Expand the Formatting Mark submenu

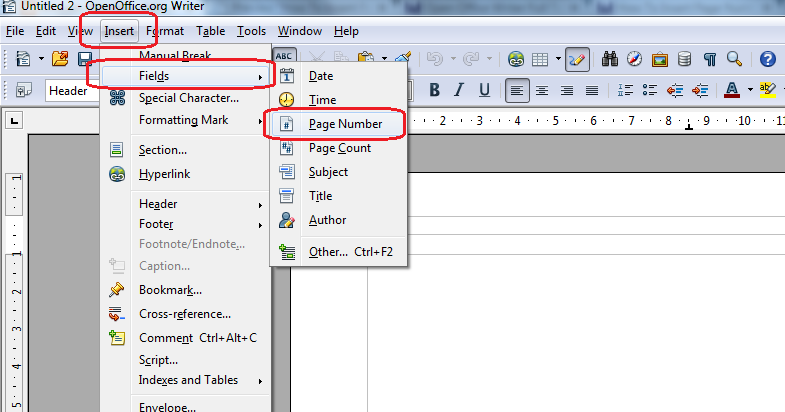tap(187, 121)
